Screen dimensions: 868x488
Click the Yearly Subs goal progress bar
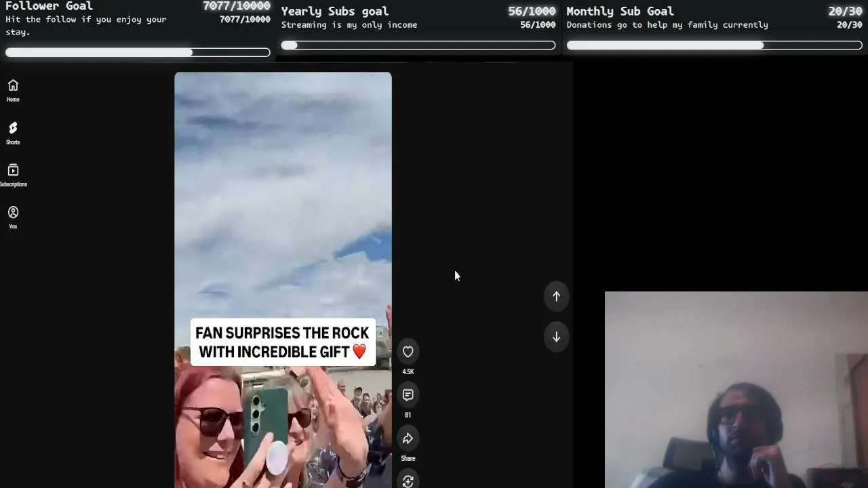418,45
